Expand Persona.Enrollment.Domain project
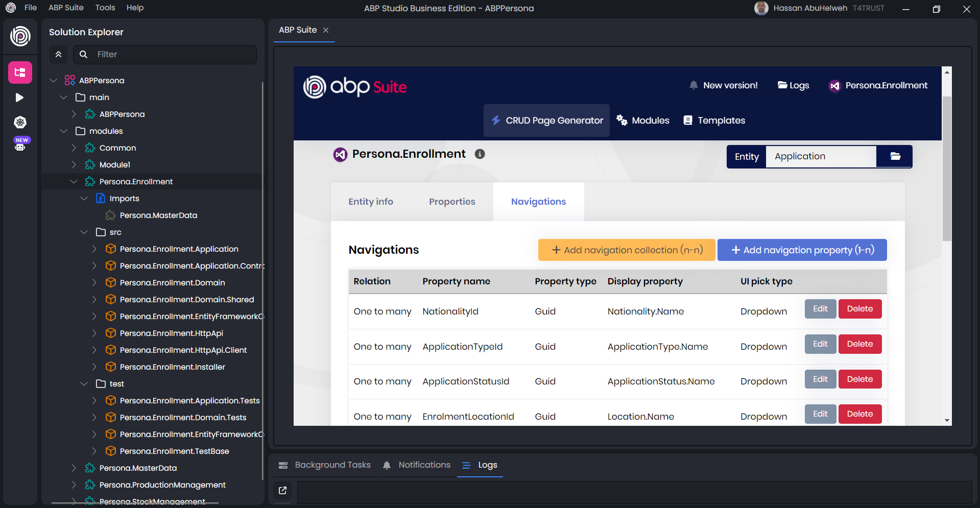The width and height of the screenshot is (980, 508). [94, 283]
